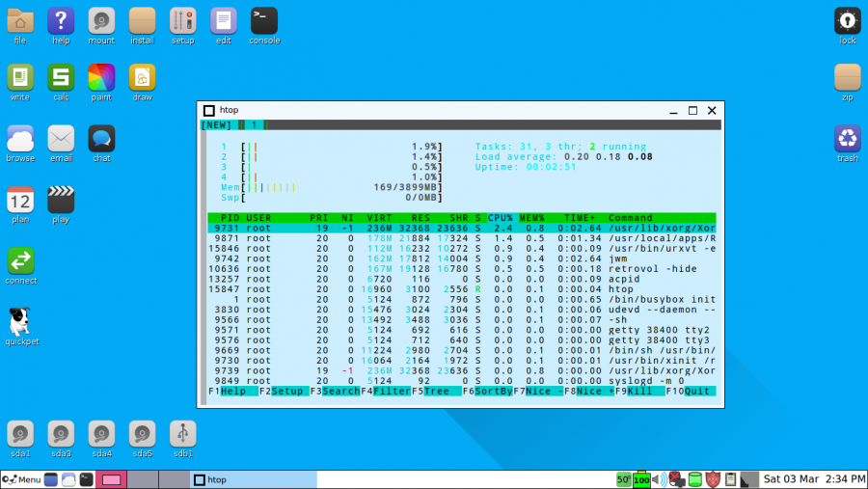
Task: Select the htop process row
Action: click(x=463, y=288)
